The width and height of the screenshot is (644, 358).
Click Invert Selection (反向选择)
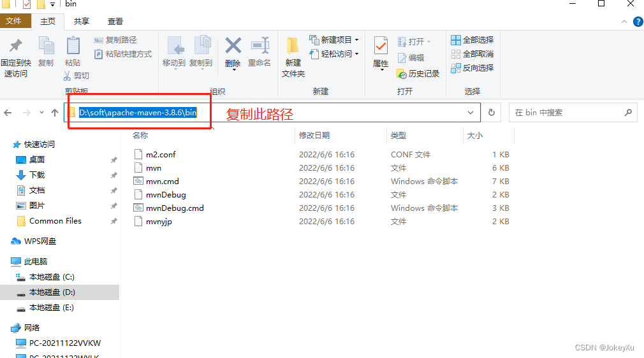(472, 68)
